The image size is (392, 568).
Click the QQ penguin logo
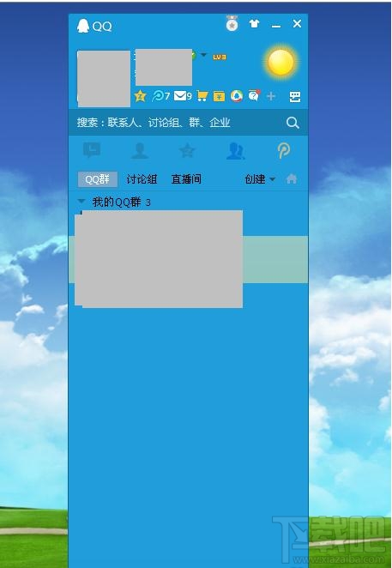(x=83, y=26)
